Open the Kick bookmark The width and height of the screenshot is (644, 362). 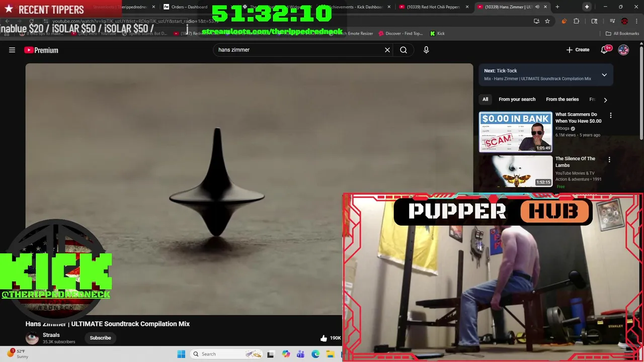pyautogui.click(x=437, y=34)
